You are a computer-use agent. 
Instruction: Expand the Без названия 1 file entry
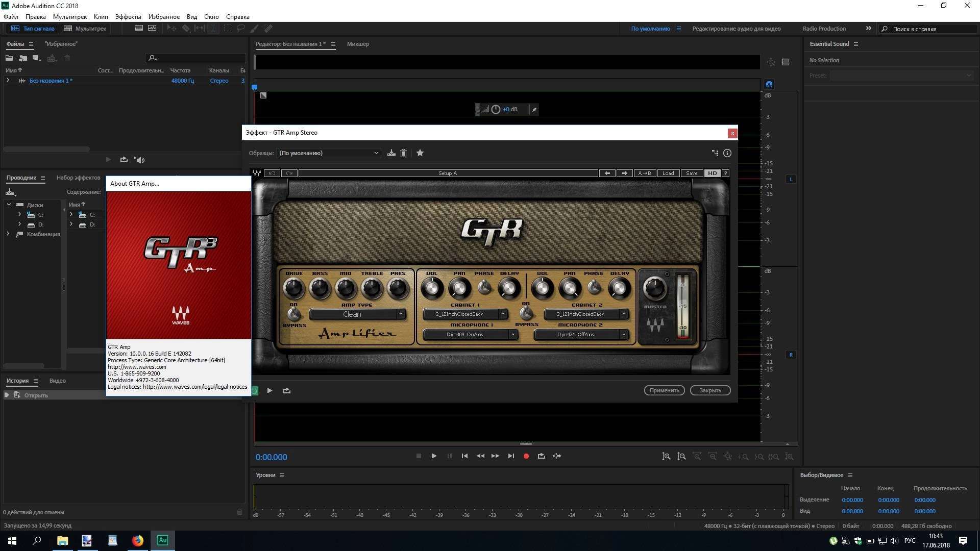click(x=8, y=80)
